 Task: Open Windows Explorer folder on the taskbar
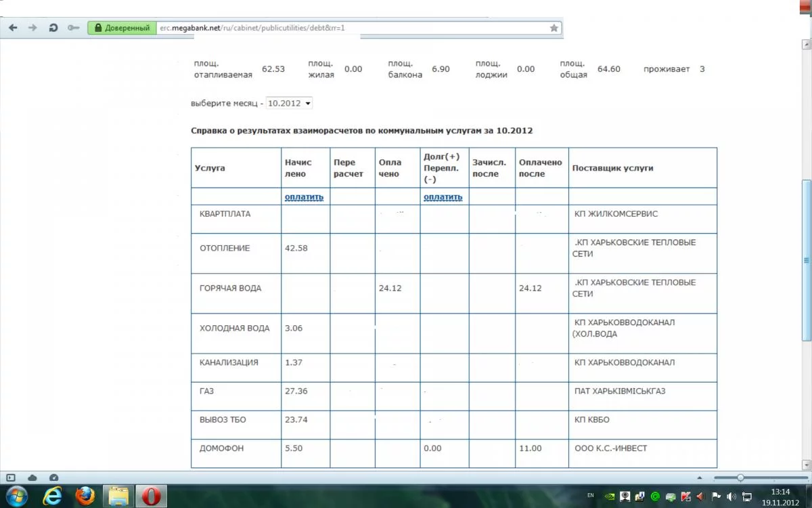pos(118,496)
